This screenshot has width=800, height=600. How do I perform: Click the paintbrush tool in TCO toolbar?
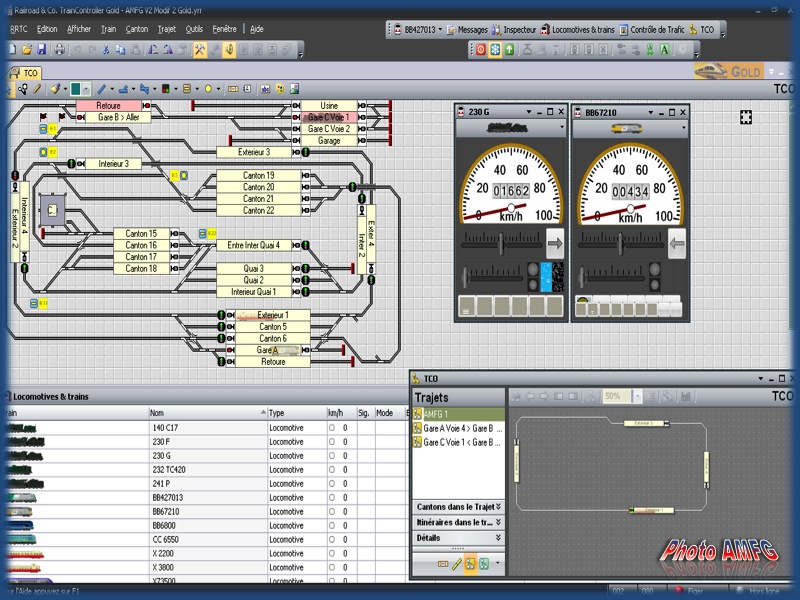pyautogui.click(x=55, y=89)
